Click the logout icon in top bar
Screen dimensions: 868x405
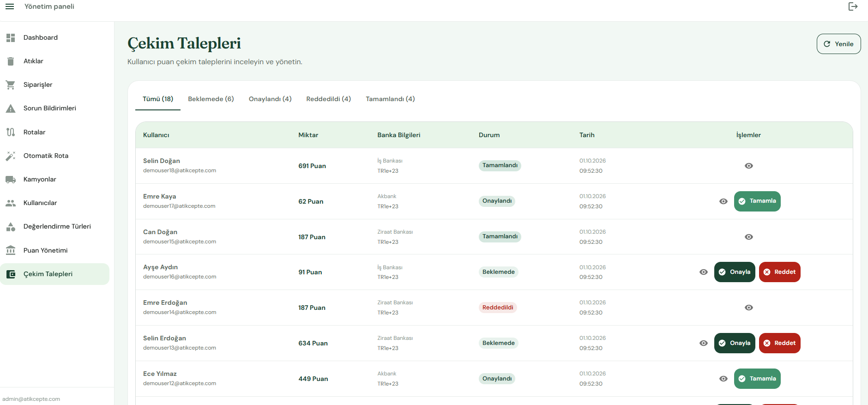tap(853, 6)
